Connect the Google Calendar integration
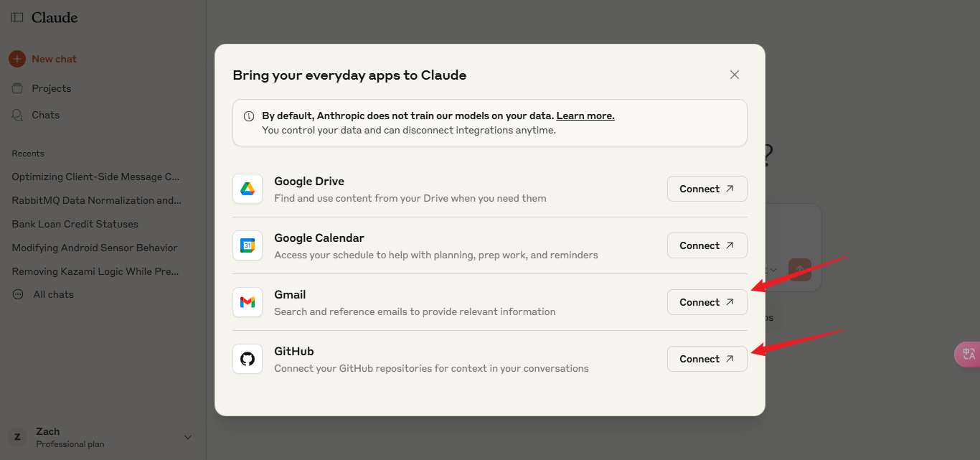Viewport: 980px width, 460px height. pos(707,245)
